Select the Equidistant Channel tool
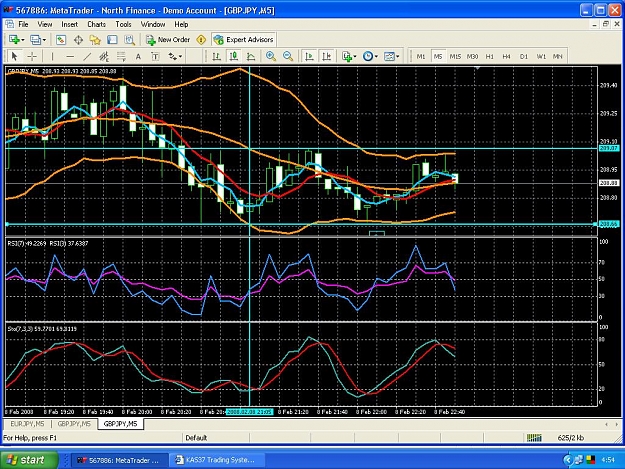Viewport: 625px width, 469px height. [104, 57]
